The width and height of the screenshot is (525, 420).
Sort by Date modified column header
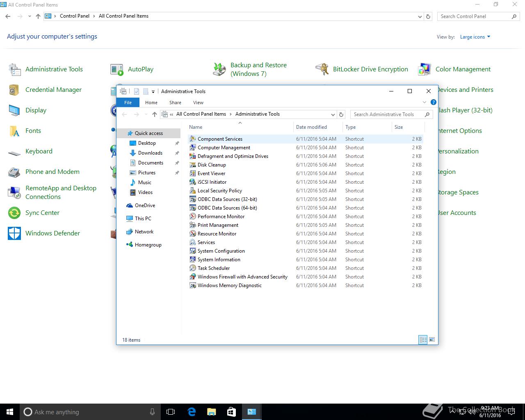click(x=318, y=127)
